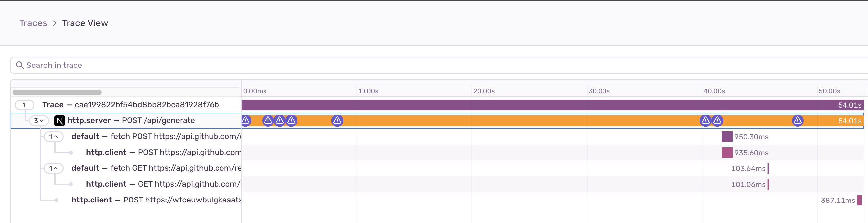
Task: Go back to Traces breadcrumb link
Action: point(33,23)
